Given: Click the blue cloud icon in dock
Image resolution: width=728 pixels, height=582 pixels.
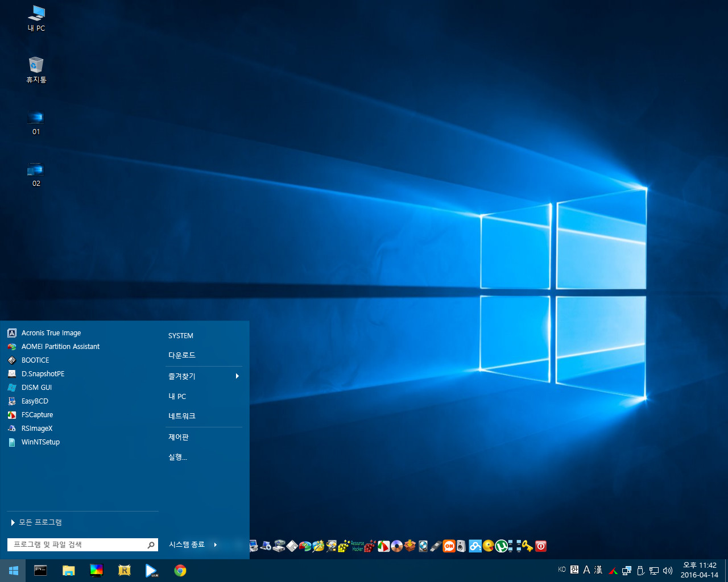Looking at the screenshot, I should click(x=475, y=546).
